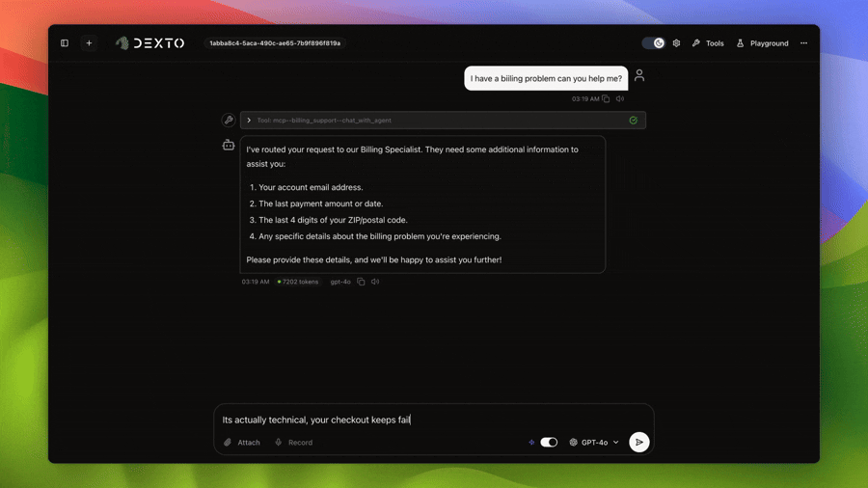868x488 pixels.
Task: Read the assistant response aloud
Action: [375, 282]
